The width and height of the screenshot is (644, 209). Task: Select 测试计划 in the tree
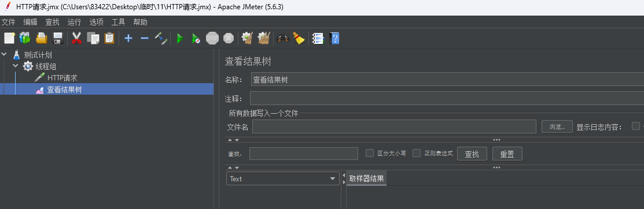tap(38, 55)
